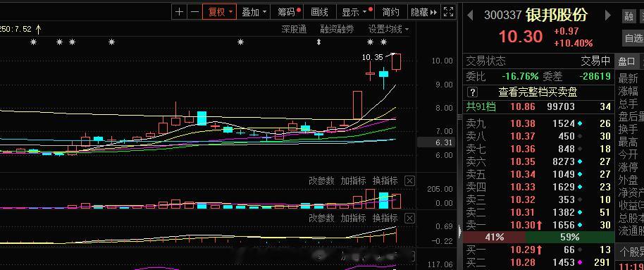Click the 共91档 level count

tap(481, 107)
